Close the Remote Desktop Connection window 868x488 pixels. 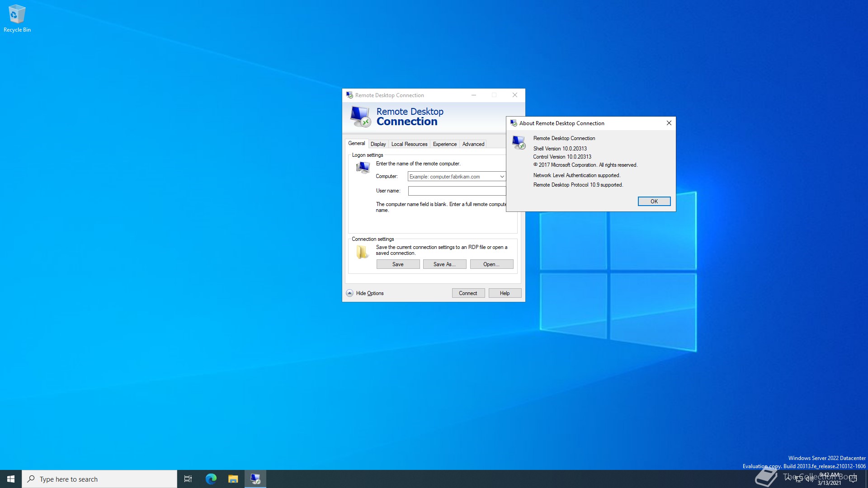click(x=514, y=95)
